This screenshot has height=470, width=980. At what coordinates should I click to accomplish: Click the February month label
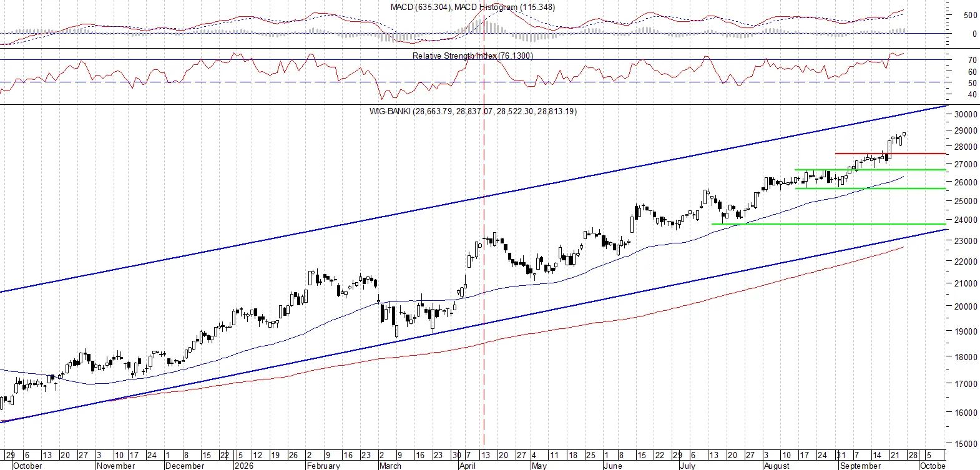[x=323, y=466]
